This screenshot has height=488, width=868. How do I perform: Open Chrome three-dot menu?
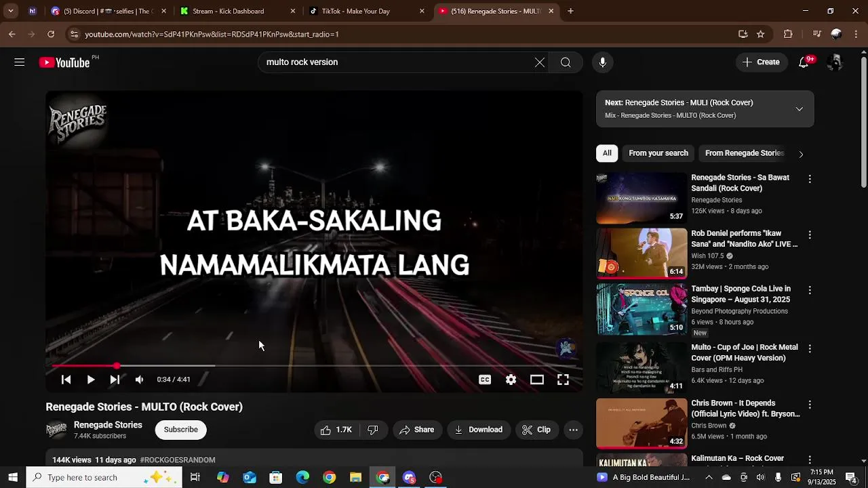(856, 34)
